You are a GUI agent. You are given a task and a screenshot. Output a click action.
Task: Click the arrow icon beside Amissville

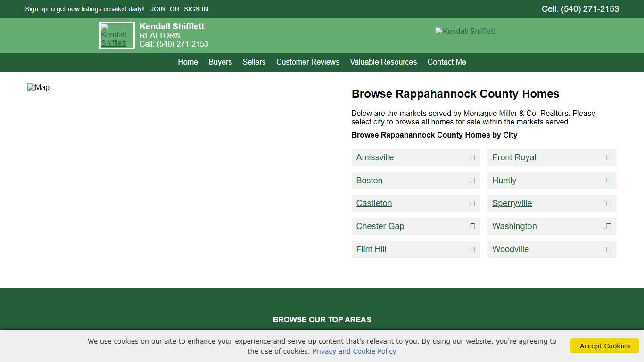tap(472, 157)
